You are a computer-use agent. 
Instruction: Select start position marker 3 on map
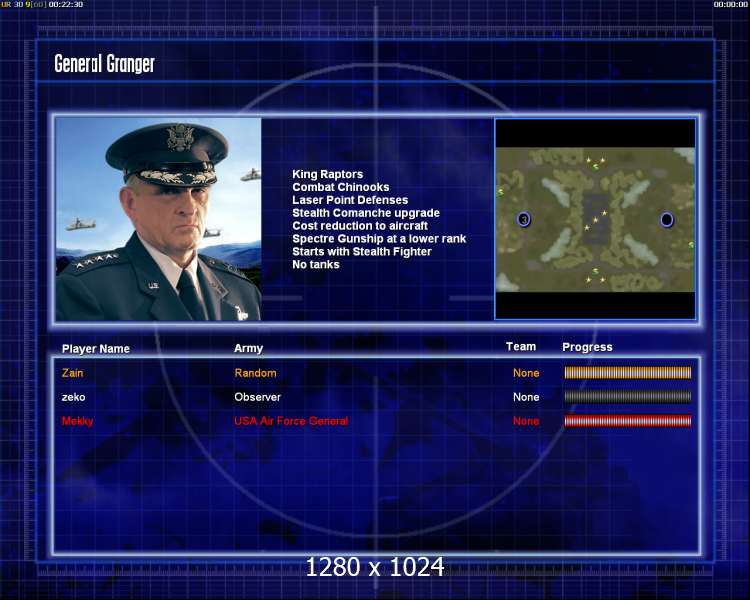524,220
